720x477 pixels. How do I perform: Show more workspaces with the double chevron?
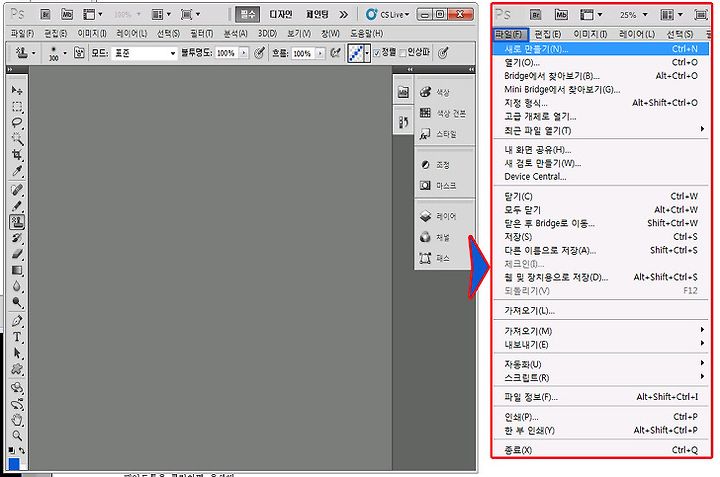343,15
